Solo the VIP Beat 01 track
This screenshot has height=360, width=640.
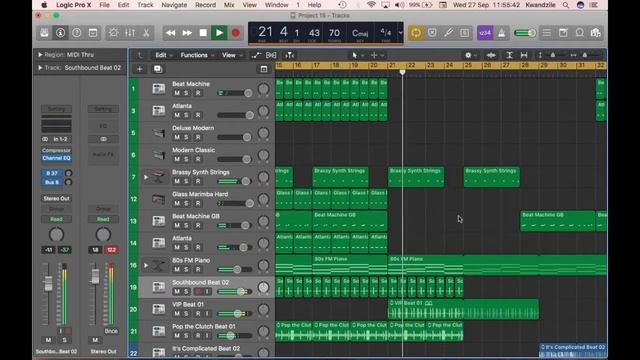click(x=186, y=313)
